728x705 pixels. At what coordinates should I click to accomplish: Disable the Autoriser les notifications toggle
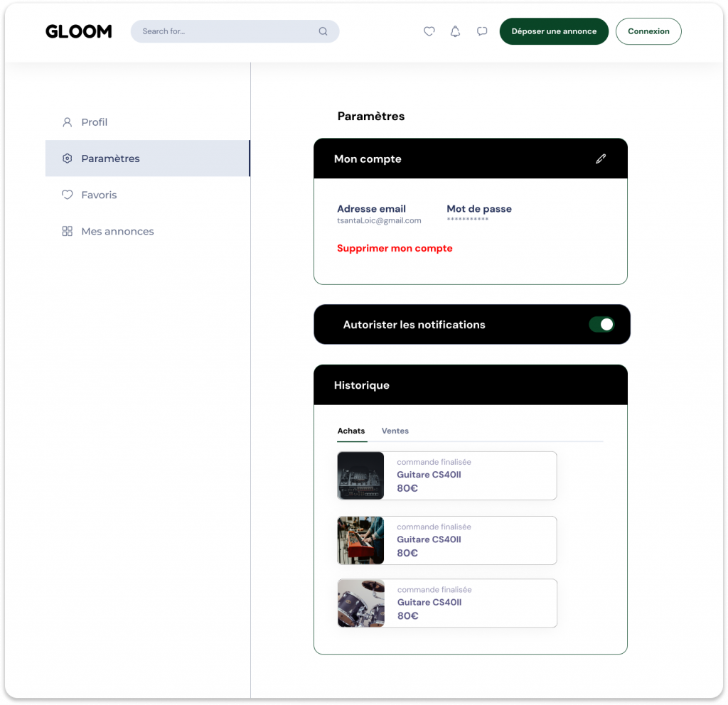601,325
